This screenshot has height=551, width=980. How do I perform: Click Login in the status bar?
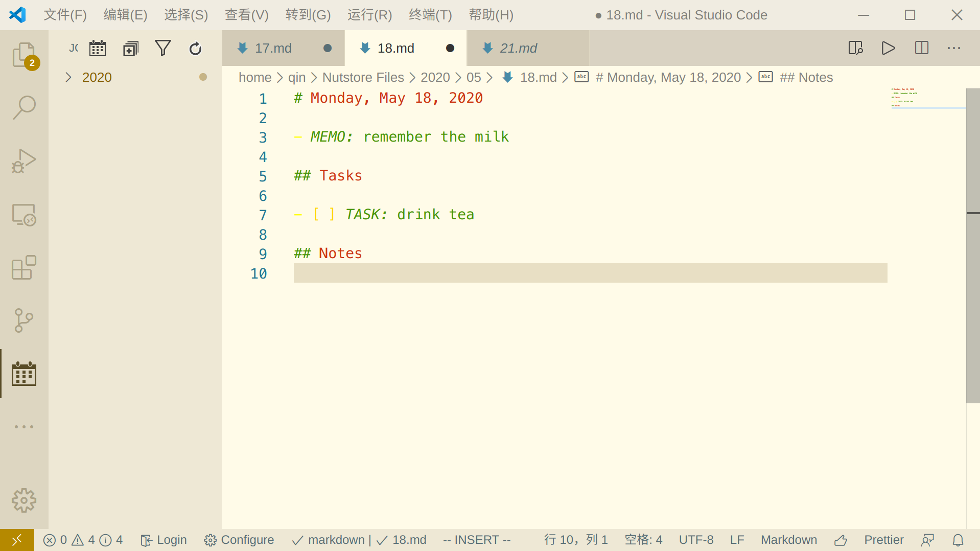pyautogui.click(x=163, y=540)
